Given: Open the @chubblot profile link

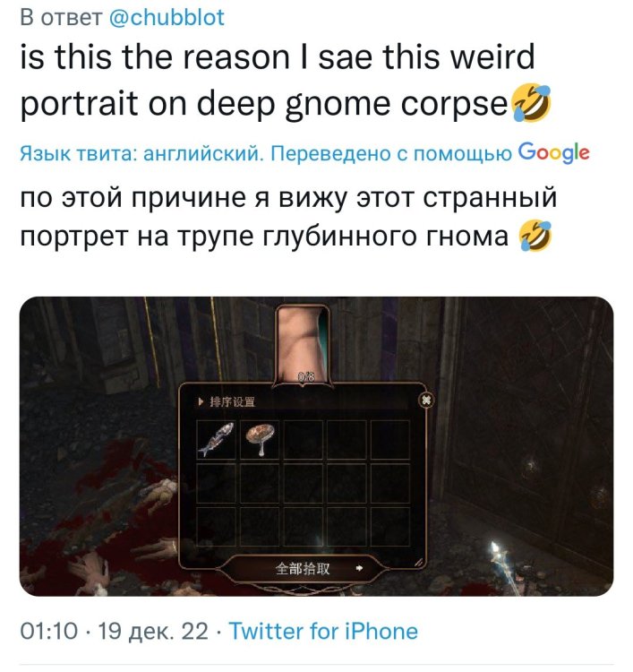Looking at the screenshot, I should [x=167, y=18].
